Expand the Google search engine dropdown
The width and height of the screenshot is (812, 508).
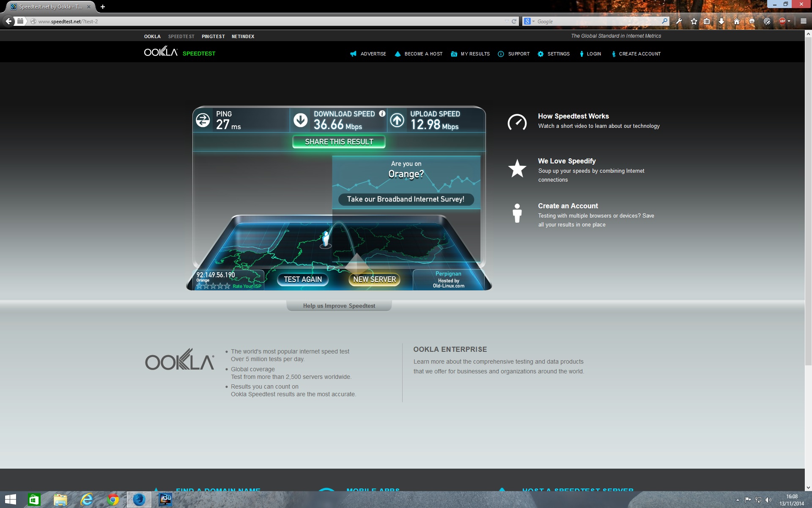(533, 21)
